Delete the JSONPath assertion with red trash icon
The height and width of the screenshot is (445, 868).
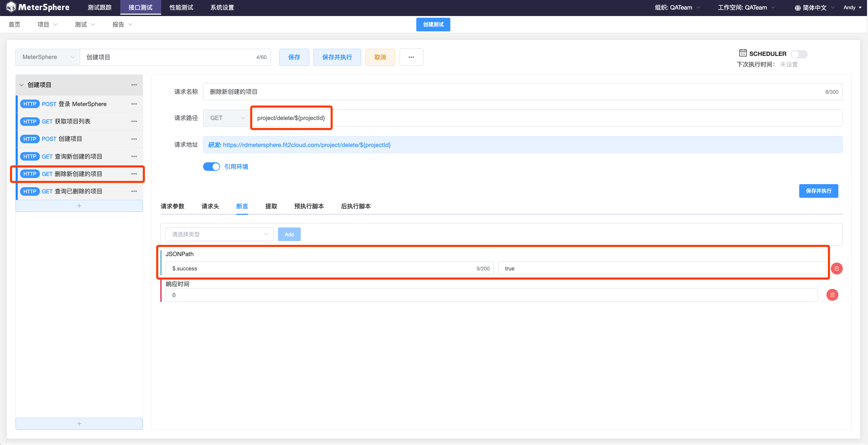point(837,269)
